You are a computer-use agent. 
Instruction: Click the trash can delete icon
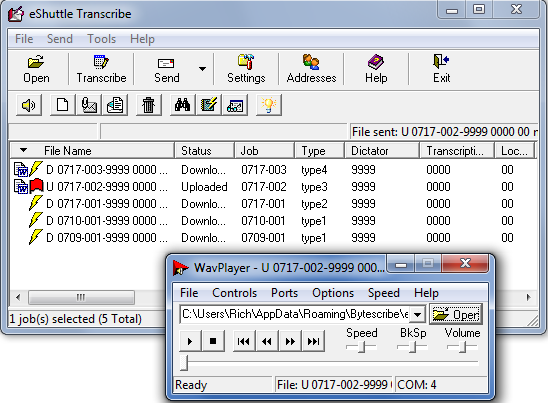coord(149,105)
